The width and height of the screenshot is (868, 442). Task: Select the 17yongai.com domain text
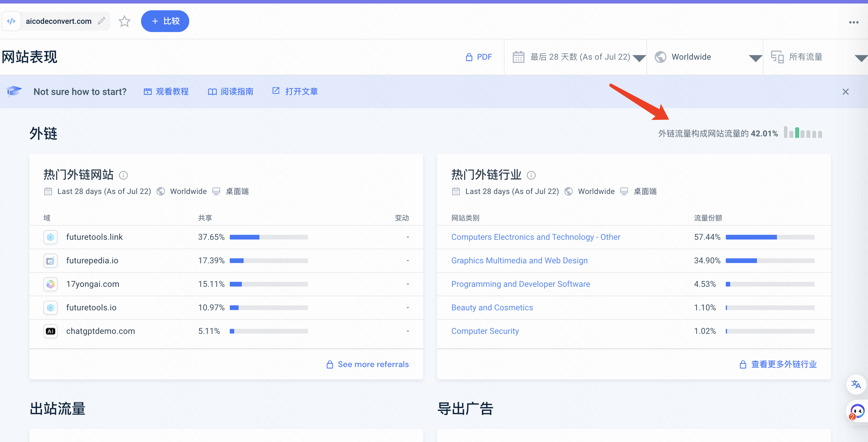[x=93, y=284]
